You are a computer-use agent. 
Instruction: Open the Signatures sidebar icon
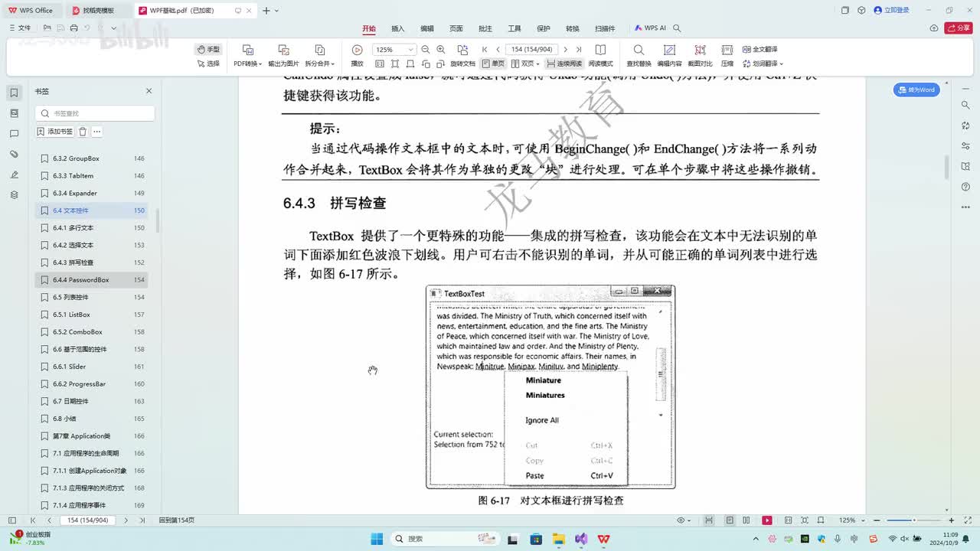pyautogui.click(x=14, y=174)
